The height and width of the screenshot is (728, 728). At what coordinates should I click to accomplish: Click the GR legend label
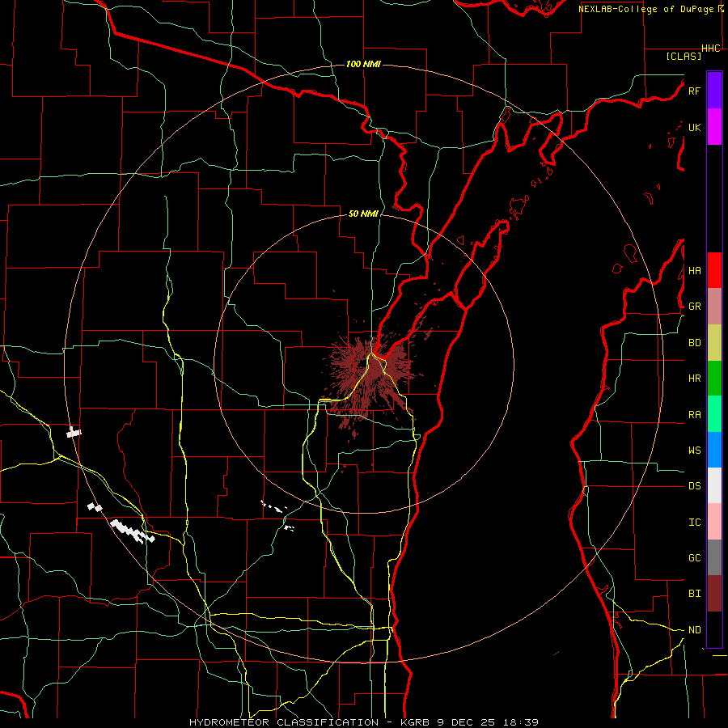pos(694,307)
